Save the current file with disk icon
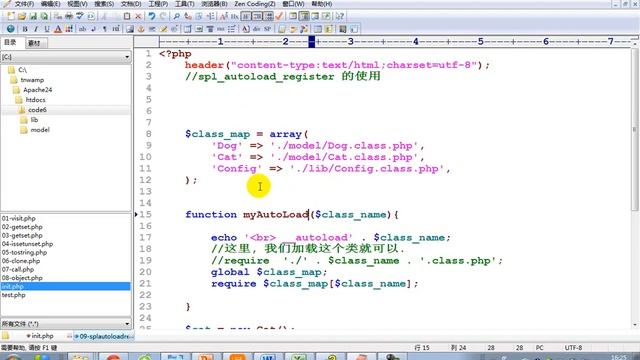Screen dimensions: 640x360 33,16
